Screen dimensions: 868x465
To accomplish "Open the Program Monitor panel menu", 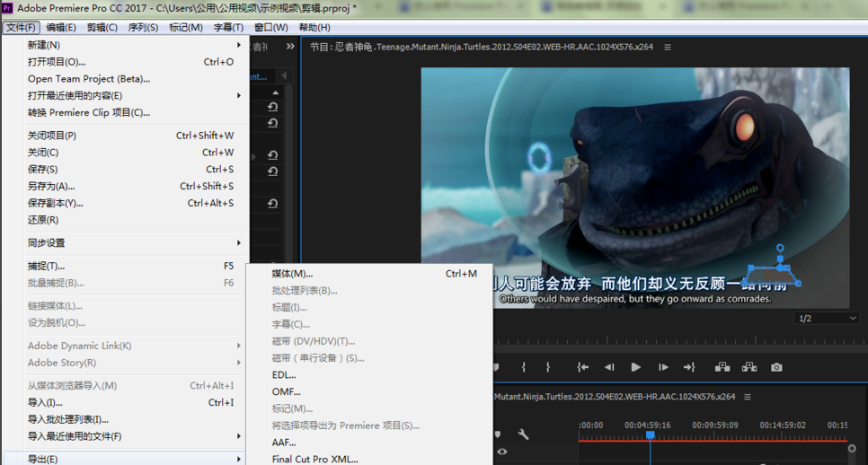I will point(668,48).
